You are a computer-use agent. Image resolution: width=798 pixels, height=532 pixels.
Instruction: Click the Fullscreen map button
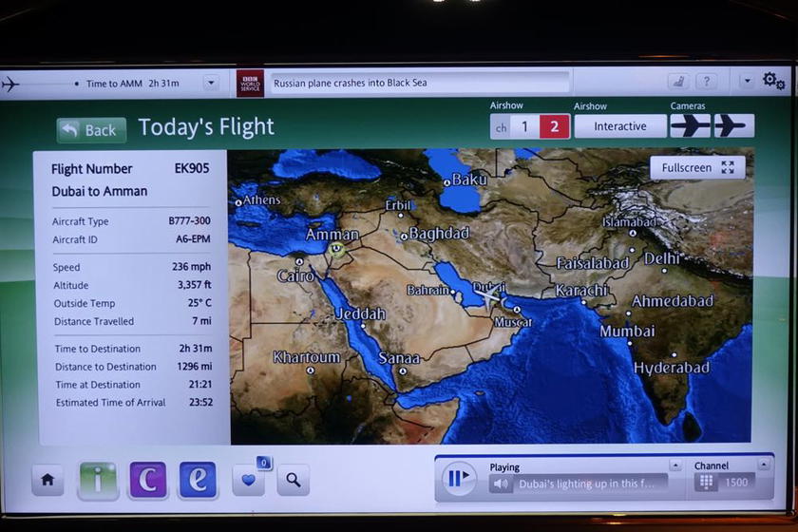(697, 168)
